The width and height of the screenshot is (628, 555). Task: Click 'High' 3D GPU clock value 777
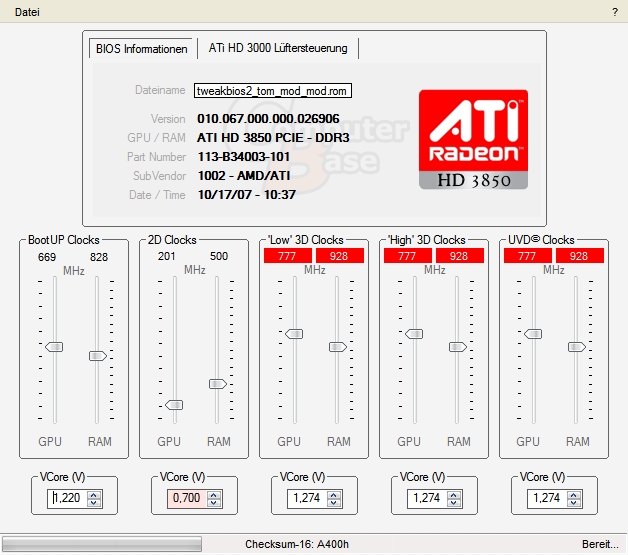point(408,255)
